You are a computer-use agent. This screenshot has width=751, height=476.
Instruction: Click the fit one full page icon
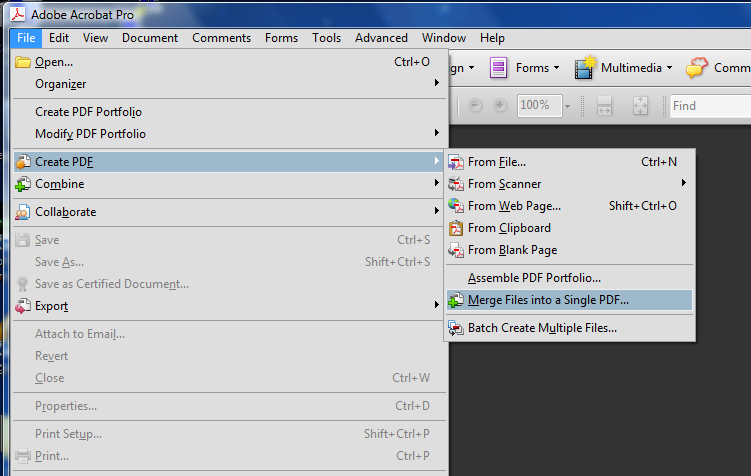(x=640, y=105)
